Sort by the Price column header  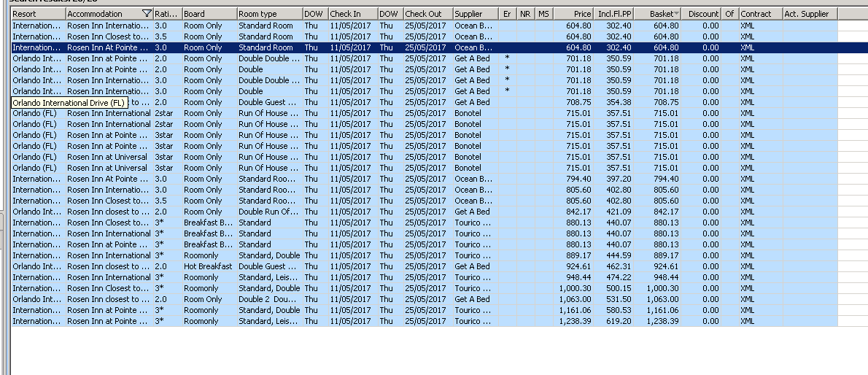pos(573,14)
